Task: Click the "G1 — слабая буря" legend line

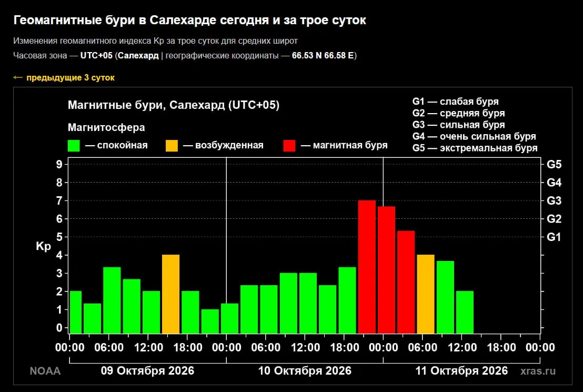Action: [x=456, y=102]
